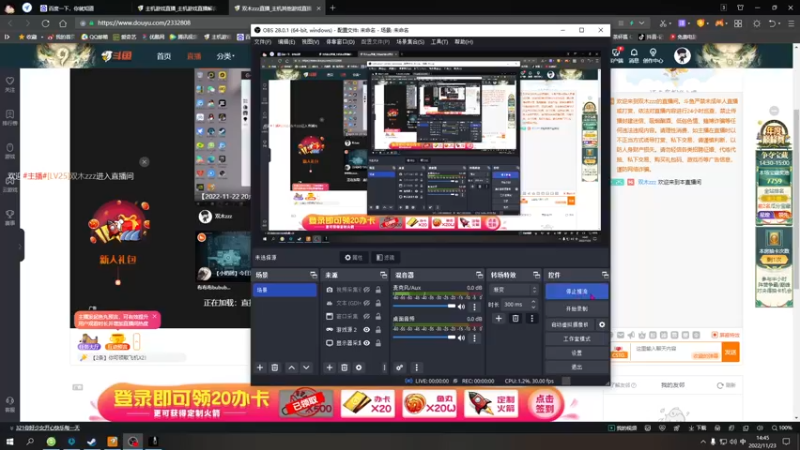The height and width of the screenshot is (450, 800).
Task: Adjust the Desktop Audio volume slider
Action: pos(423,337)
